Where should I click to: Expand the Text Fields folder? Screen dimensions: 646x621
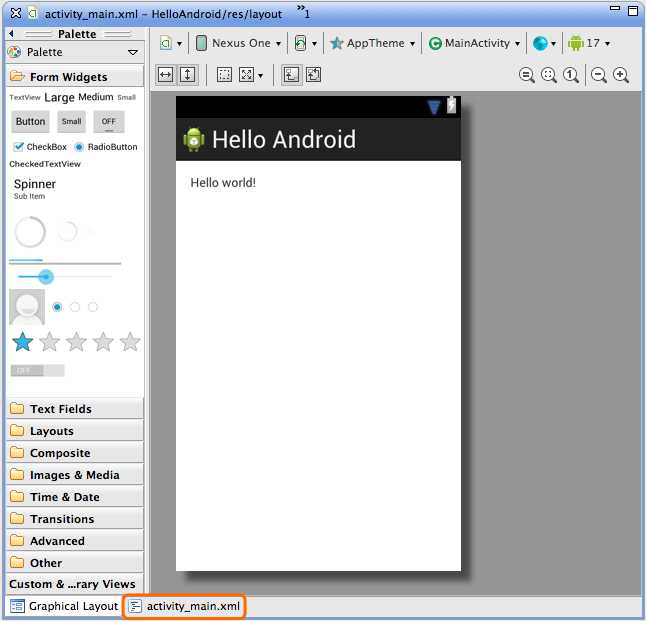(x=75, y=409)
